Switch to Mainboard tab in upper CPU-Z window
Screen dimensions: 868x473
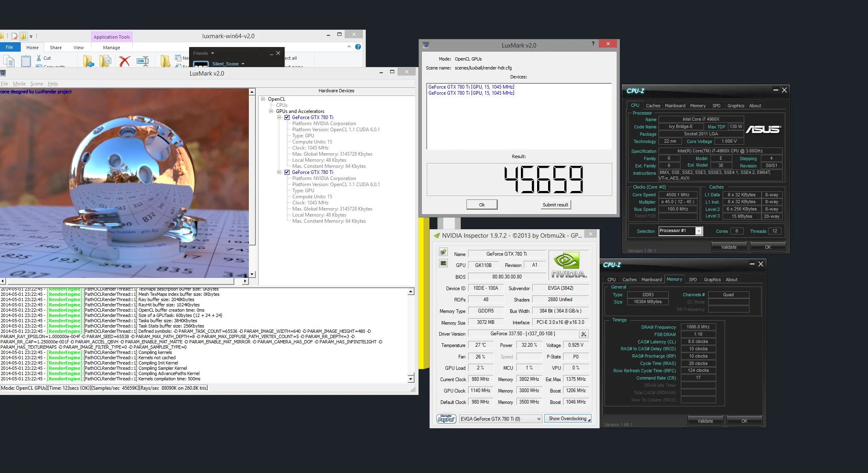pyautogui.click(x=675, y=106)
